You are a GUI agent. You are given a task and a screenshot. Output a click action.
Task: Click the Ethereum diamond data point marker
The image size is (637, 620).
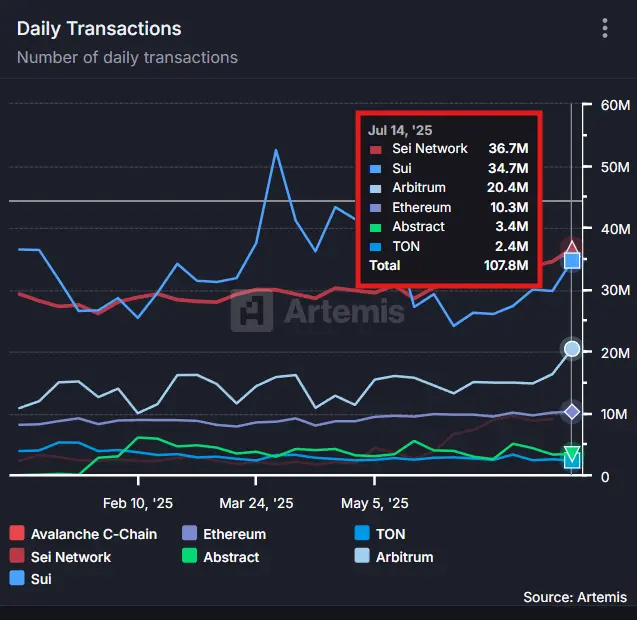[572, 412]
